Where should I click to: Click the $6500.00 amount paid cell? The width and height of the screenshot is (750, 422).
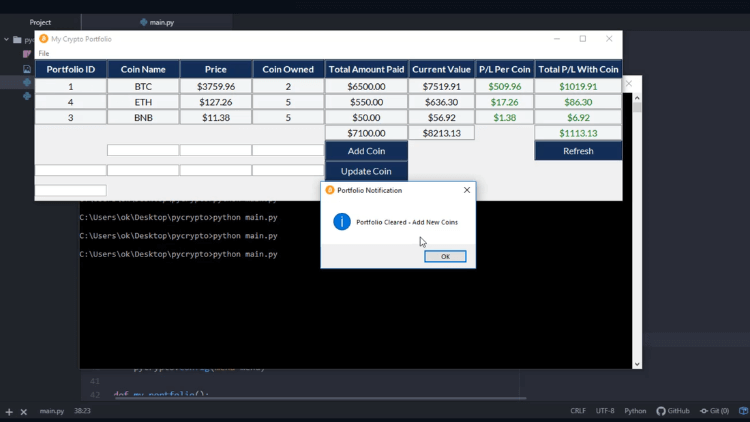point(366,87)
